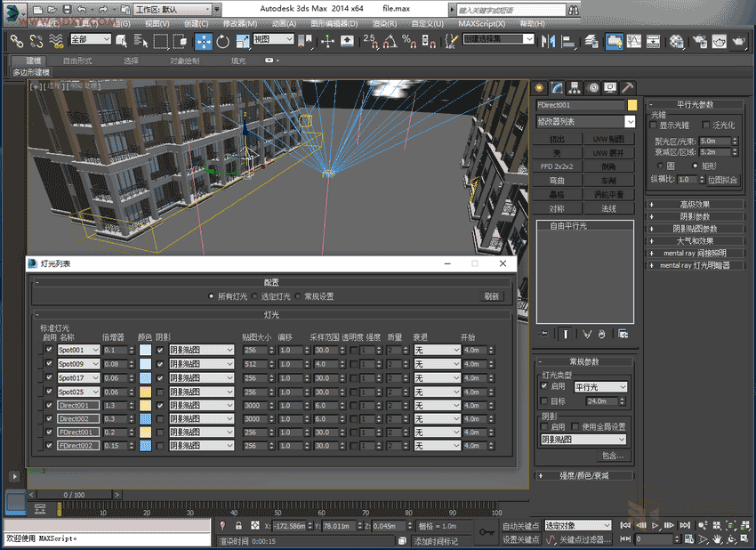This screenshot has height=550, width=756.
Task: Click the Mirror tool icon
Action: pos(547,41)
